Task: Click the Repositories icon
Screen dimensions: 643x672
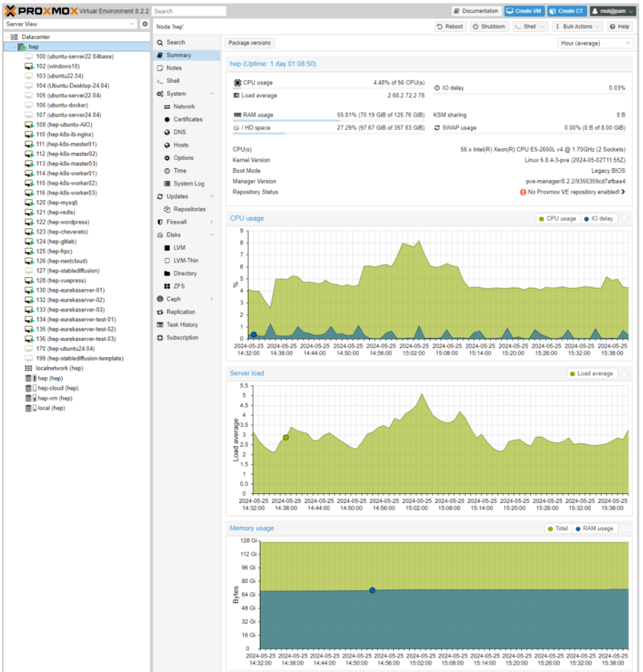Action: click(x=167, y=209)
